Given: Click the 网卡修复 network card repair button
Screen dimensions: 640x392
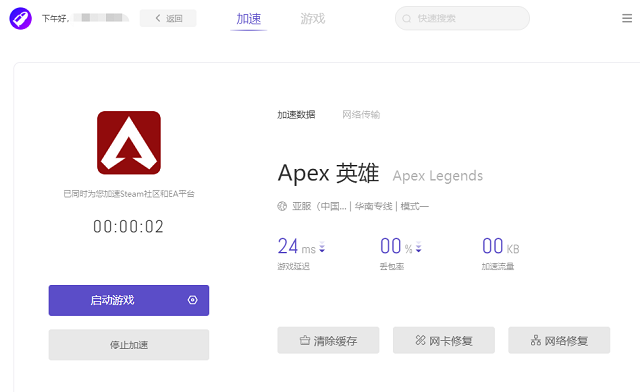Looking at the screenshot, I should (444, 340).
